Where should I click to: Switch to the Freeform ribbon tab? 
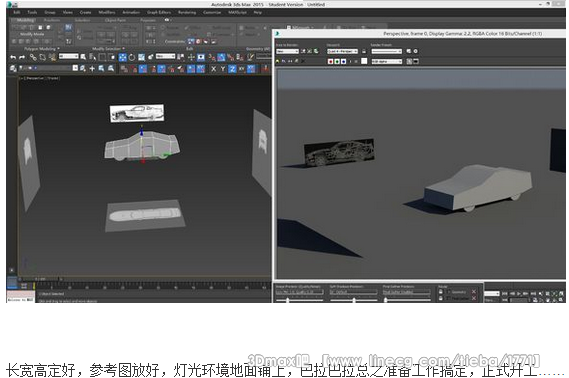[x=52, y=20]
